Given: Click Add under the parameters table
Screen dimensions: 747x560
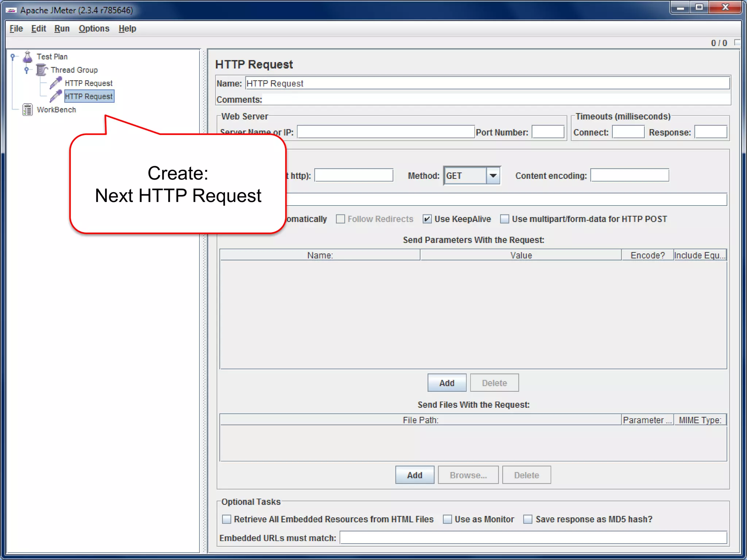Looking at the screenshot, I should point(447,383).
